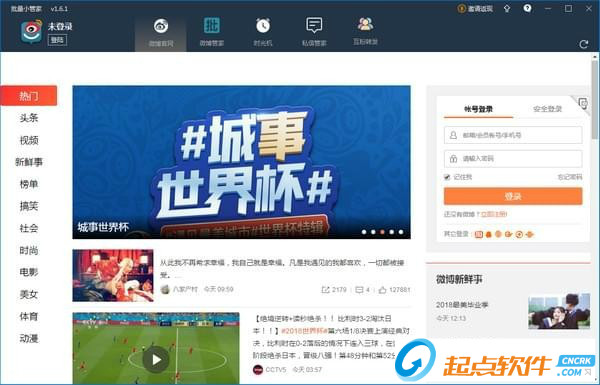Select the 美女 category

pyautogui.click(x=29, y=294)
